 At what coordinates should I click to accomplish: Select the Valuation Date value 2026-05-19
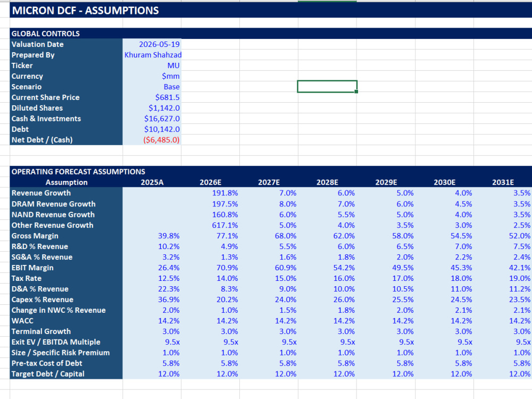(x=160, y=44)
